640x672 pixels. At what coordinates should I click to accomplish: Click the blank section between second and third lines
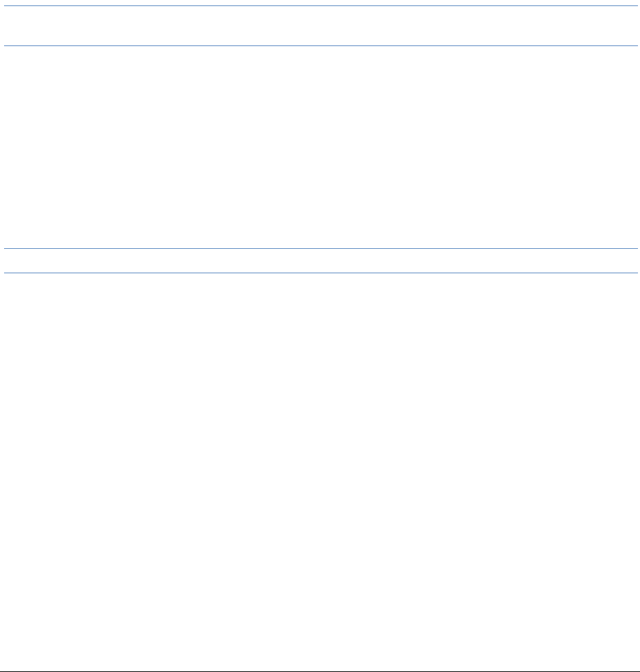[x=321, y=147]
